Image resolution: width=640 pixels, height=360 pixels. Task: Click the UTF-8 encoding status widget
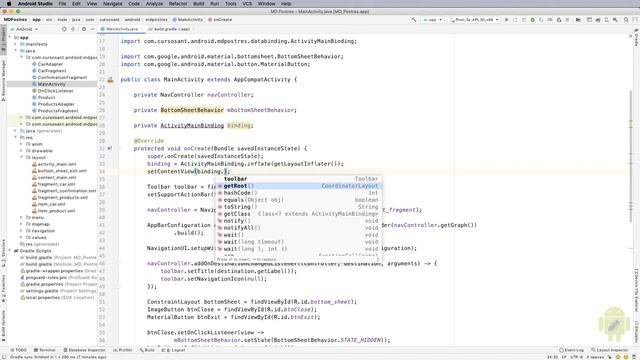tap(576, 357)
